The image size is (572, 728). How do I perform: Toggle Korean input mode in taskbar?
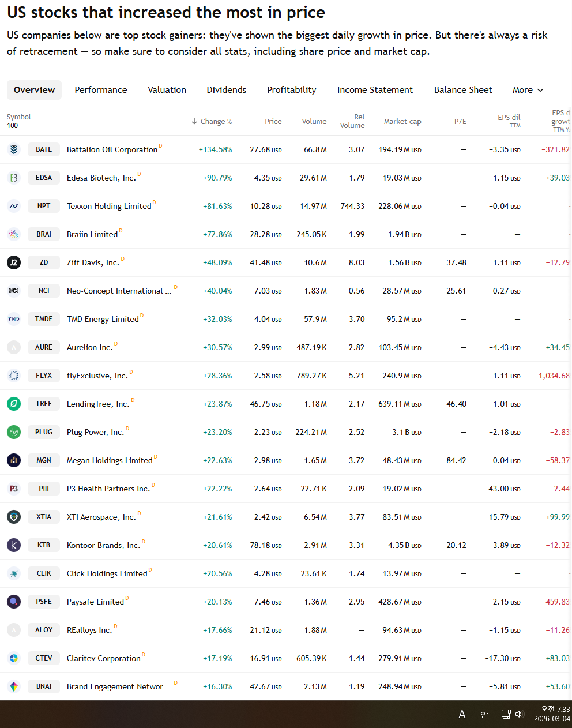click(x=484, y=714)
